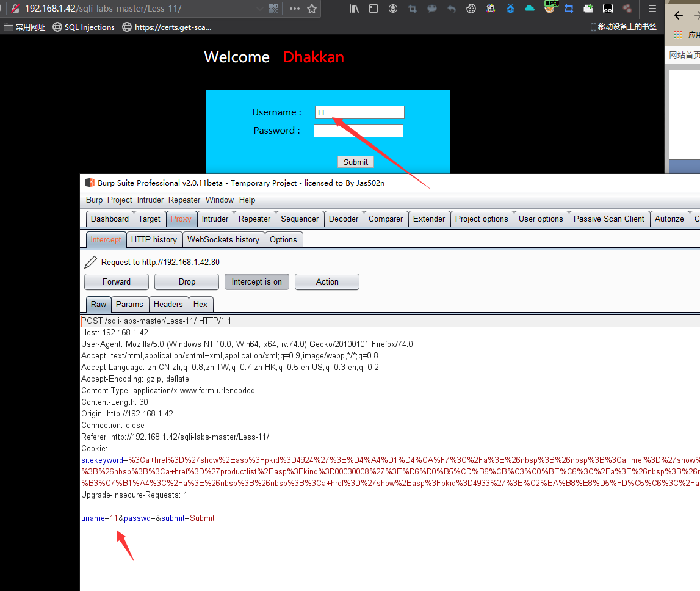Click the Username input field
The image size is (700, 591).
[359, 112]
